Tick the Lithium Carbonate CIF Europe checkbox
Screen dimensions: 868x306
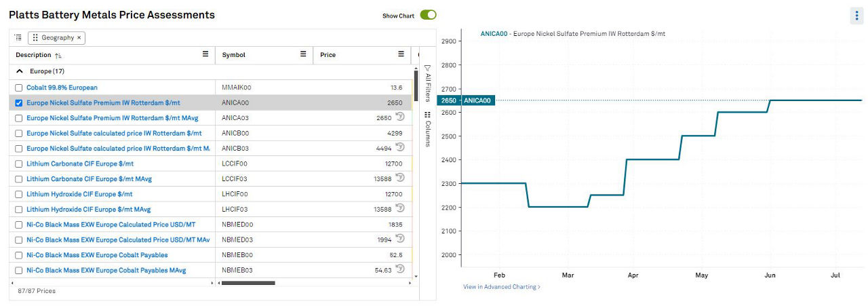click(x=19, y=164)
